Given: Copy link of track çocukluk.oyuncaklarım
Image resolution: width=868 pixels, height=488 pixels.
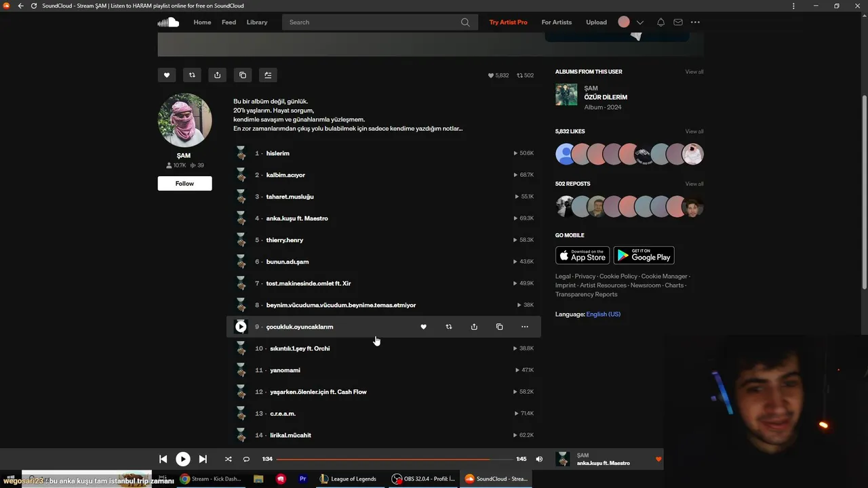Looking at the screenshot, I should (499, 327).
